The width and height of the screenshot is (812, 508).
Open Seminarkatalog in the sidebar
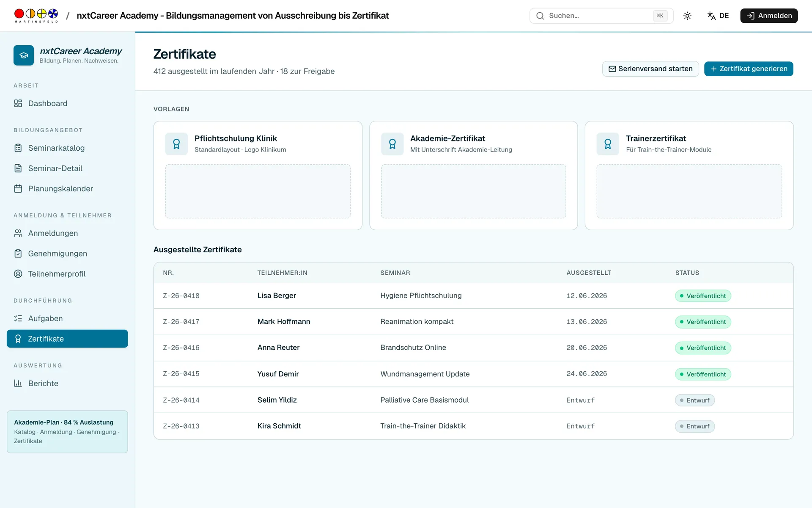pyautogui.click(x=67, y=148)
